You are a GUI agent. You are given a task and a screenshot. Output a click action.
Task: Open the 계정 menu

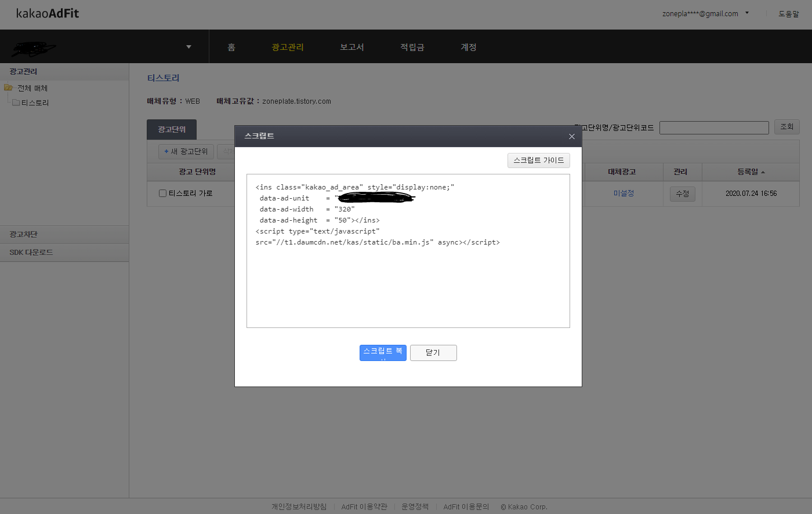click(469, 47)
